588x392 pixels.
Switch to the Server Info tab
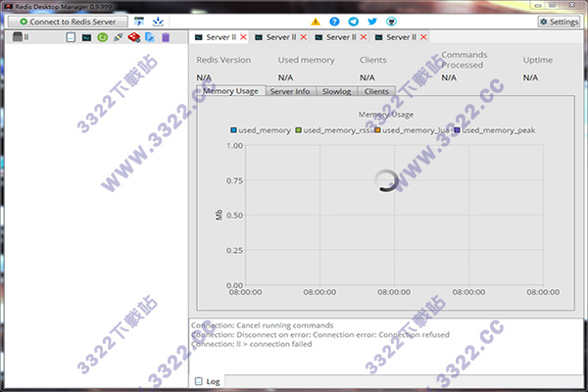click(x=290, y=91)
